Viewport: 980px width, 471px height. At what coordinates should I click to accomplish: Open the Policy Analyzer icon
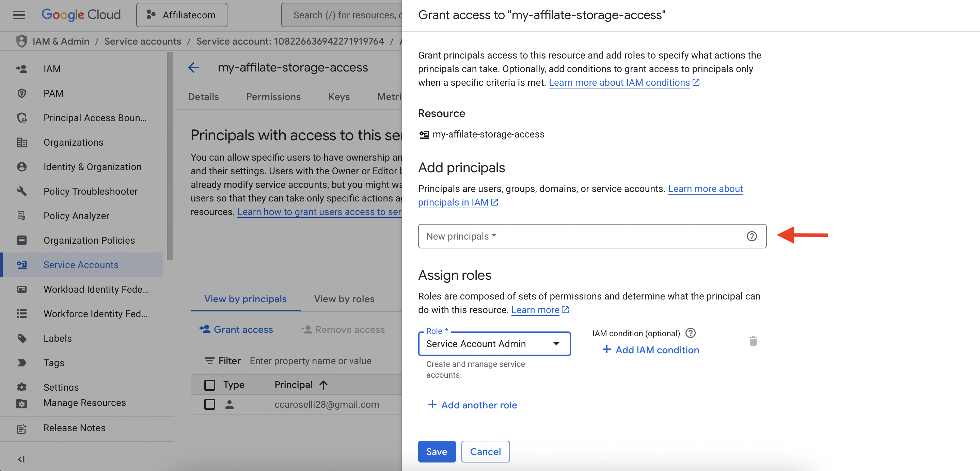[22, 215]
